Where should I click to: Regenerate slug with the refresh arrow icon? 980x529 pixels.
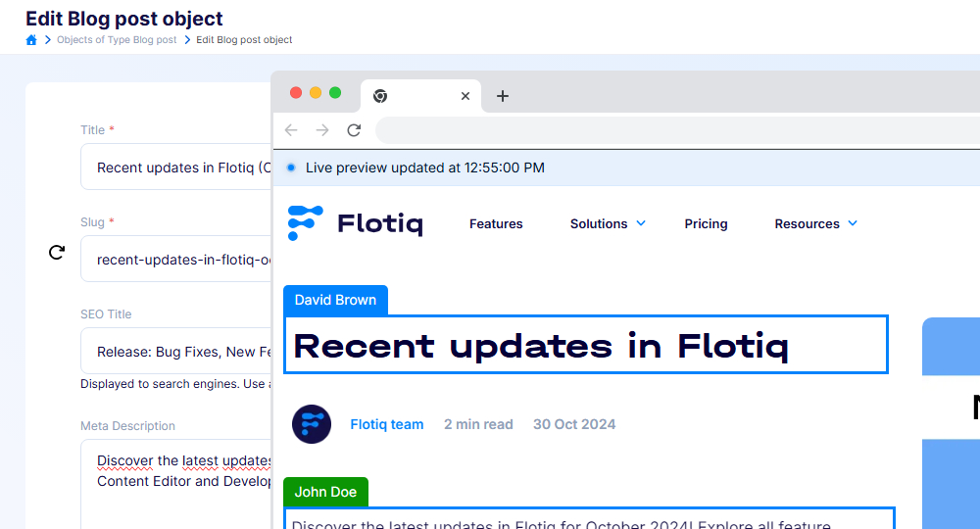(57, 253)
